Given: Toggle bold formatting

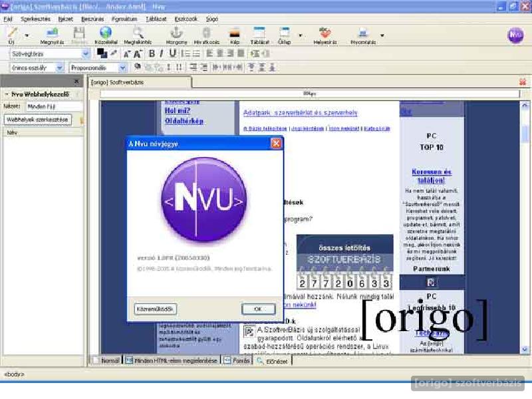Looking at the screenshot, I should (152, 54).
